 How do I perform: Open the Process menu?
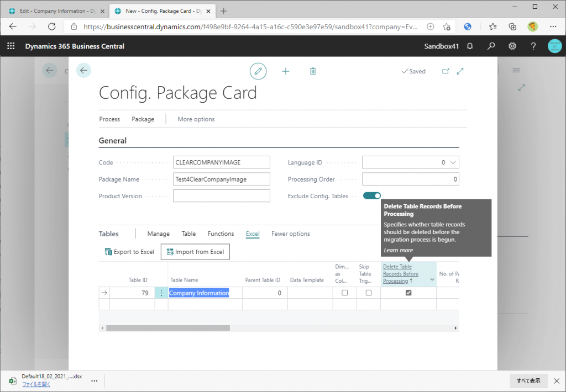point(109,119)
